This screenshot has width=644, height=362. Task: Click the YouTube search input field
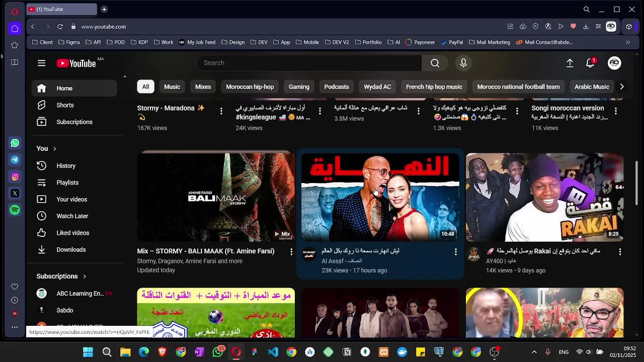point(309,63)
